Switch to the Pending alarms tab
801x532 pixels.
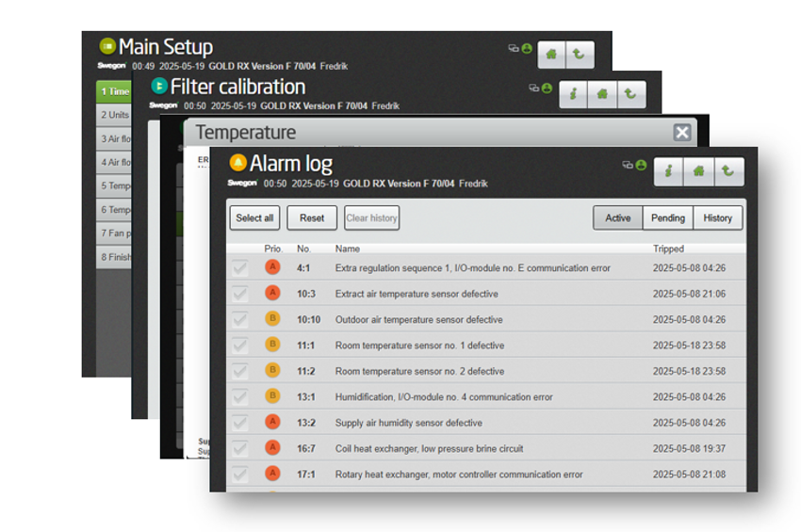click(668, 218)
